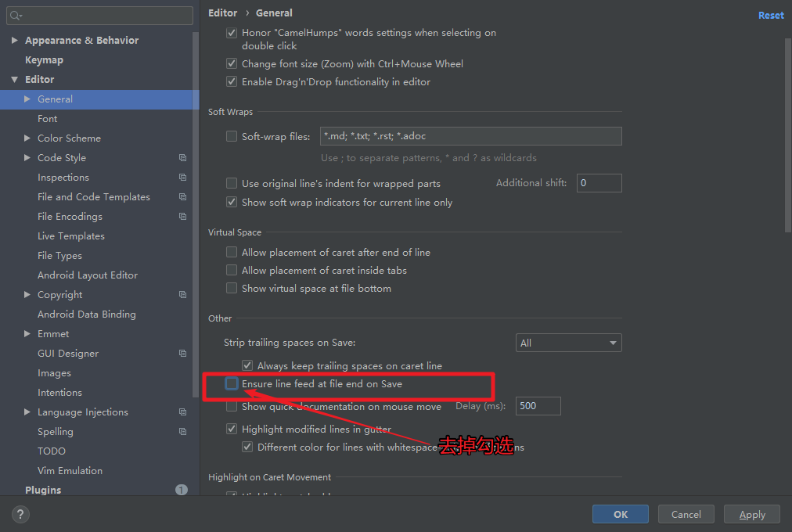Click the Plugins update count badge
This screenshot has height=532, width=792.
tap(182, 490)
